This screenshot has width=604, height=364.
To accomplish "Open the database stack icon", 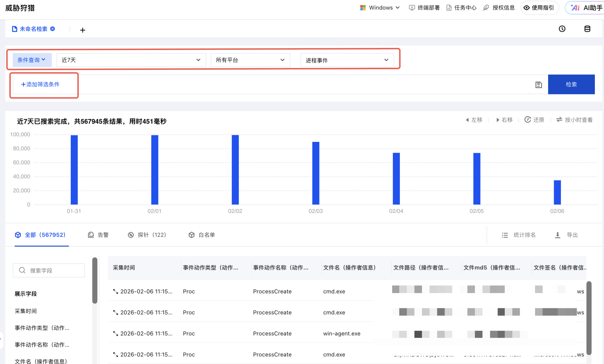I will (x=587, y=29).
